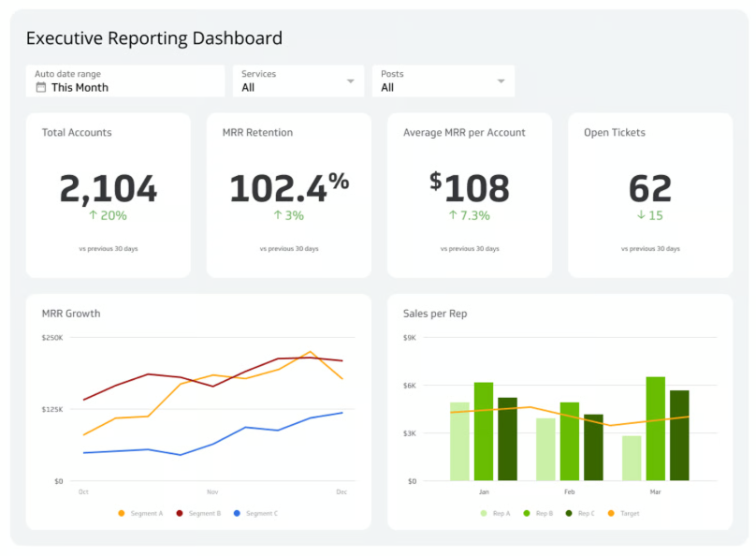The width and height of the screenshot is (756, 556).
Task: Click the Feb label on Sales per Rep axis
Action: 570,491
